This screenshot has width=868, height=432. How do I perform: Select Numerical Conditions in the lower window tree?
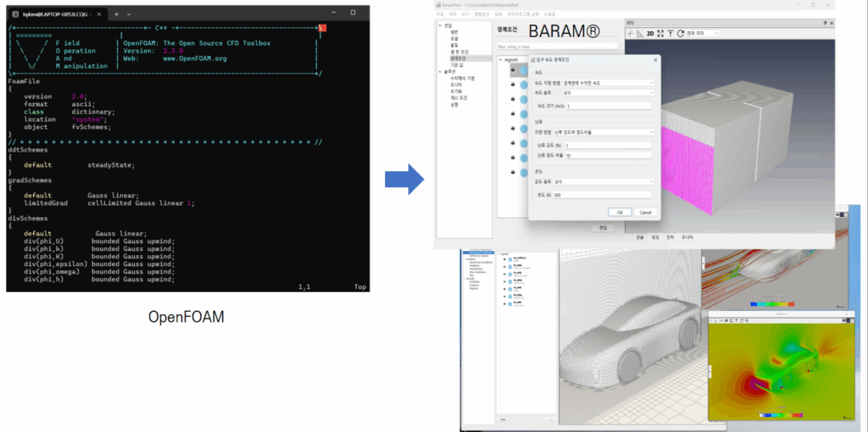point(482,261)
